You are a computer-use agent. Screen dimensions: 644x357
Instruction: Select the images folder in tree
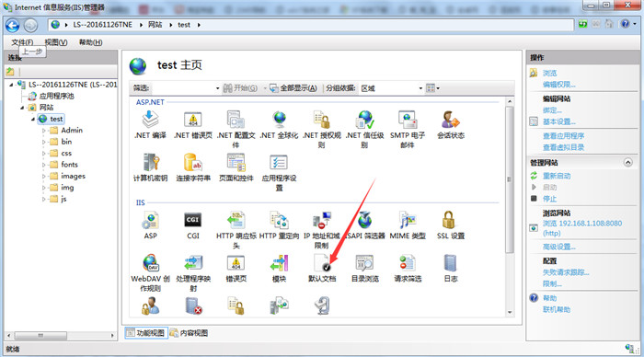click(x=73, y=177)
